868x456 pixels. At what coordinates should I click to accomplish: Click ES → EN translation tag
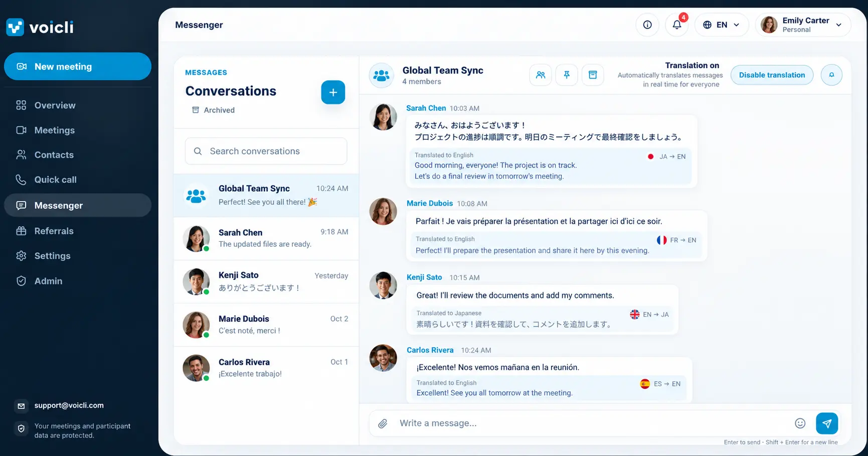[660, 384]
